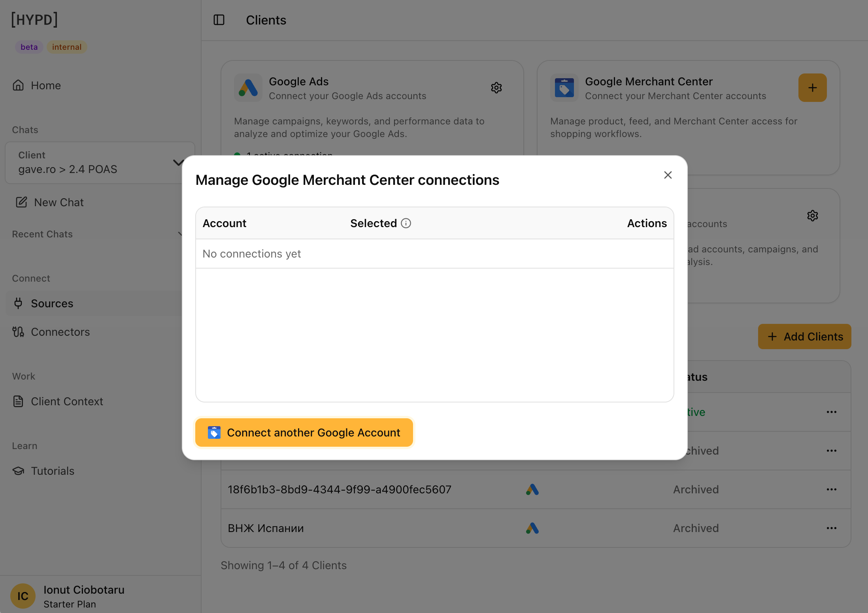
Task: Click the Google Ads card title
Action: [299, 81]
